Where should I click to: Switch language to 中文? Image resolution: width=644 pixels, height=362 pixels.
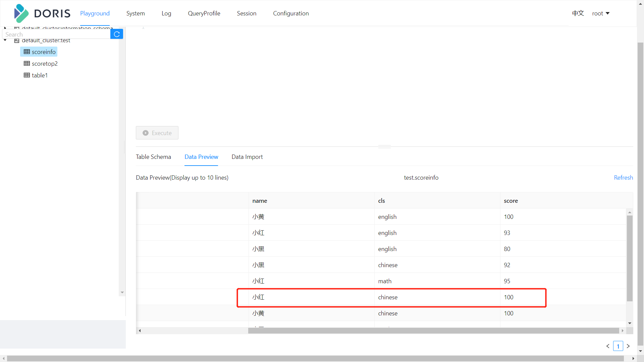(578, 13)
